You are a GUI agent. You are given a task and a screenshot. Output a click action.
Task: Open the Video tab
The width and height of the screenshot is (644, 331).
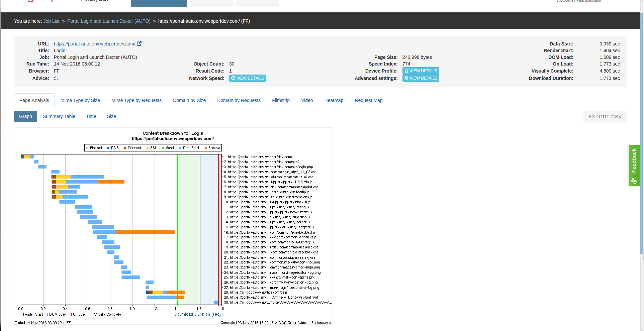(x=307, y=100)
